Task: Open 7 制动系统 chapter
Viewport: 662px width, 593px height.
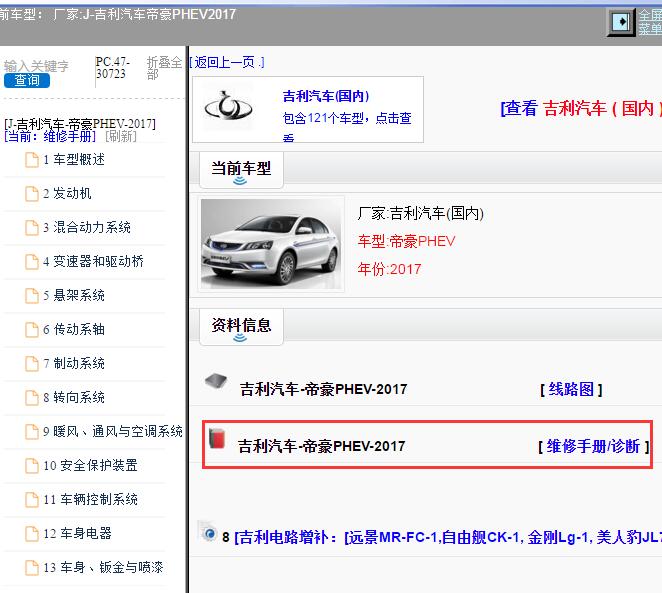Action: pyautogui.click(x=73, y=363)
